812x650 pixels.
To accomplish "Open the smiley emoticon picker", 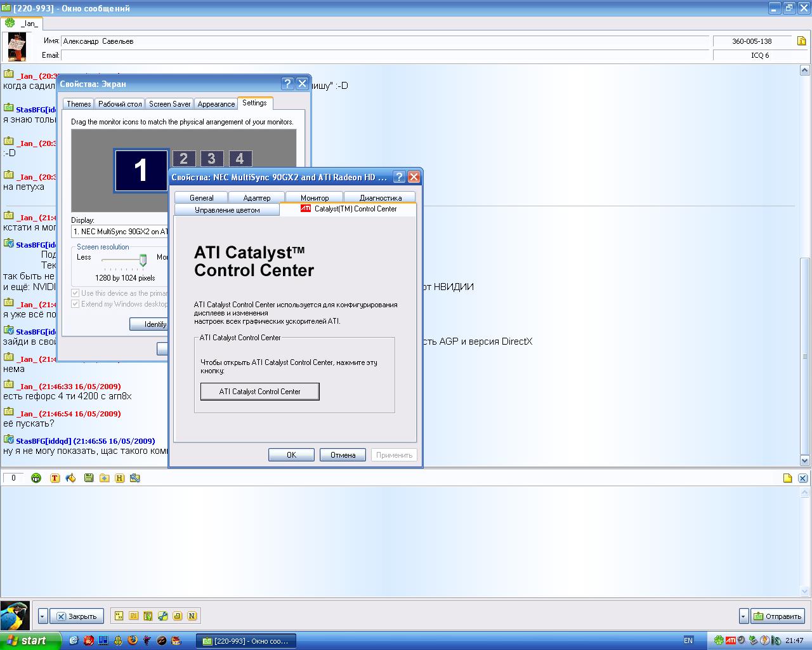I will click(x=36, y=478).
